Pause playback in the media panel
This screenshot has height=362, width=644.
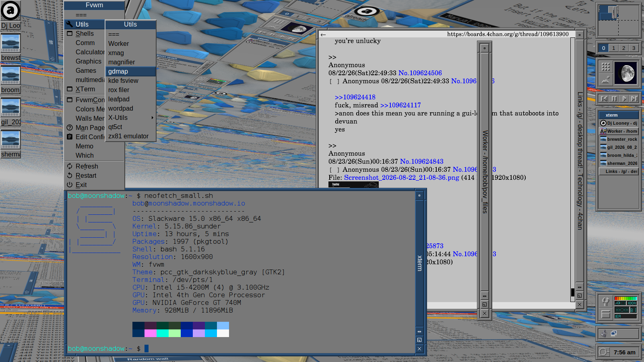tap(614, 99)
